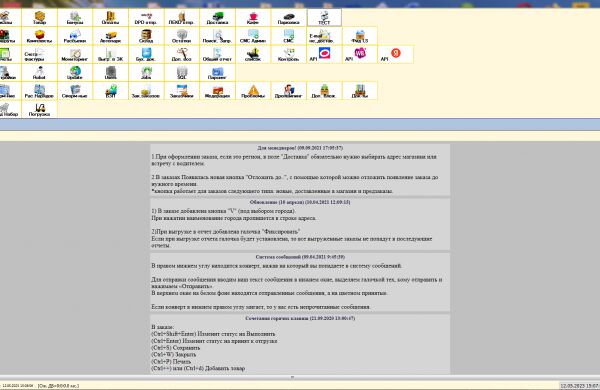Open the Users management icon
Viewport: 600px width, 390px height.
tap(110, 73)
